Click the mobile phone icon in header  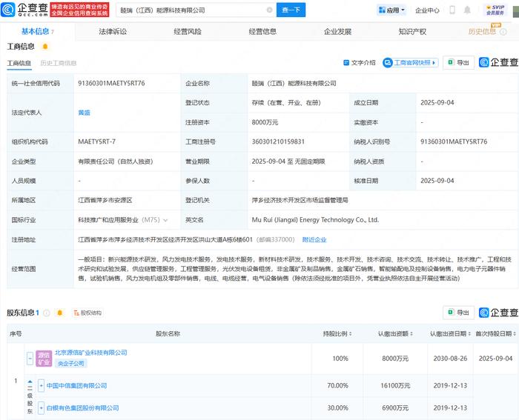coord(452,10)
